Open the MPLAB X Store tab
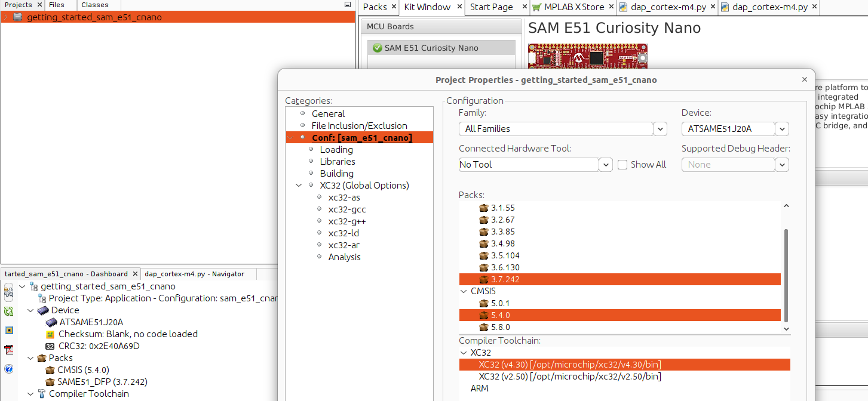The height and width of the screenshot is (401, 868). tap(574, 7)
